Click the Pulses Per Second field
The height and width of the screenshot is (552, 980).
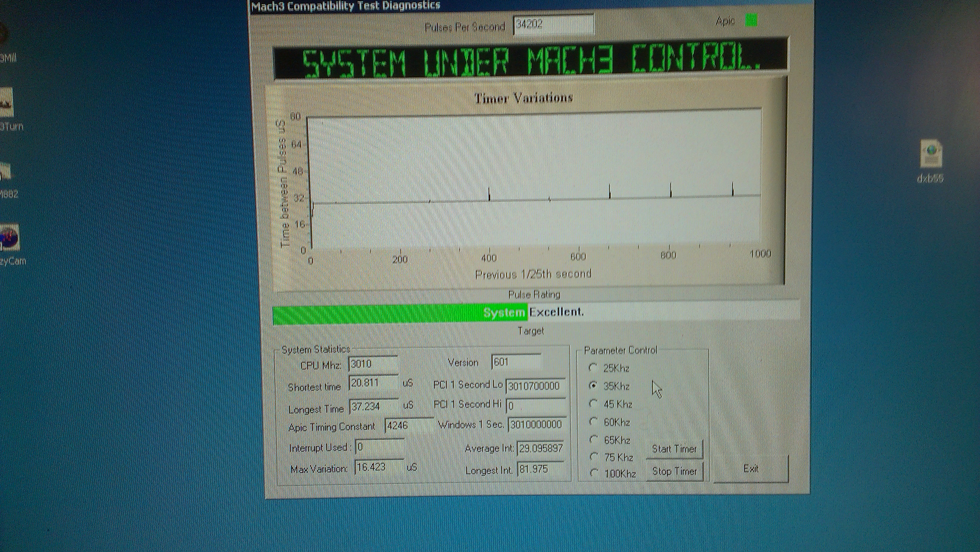(553, 25)
